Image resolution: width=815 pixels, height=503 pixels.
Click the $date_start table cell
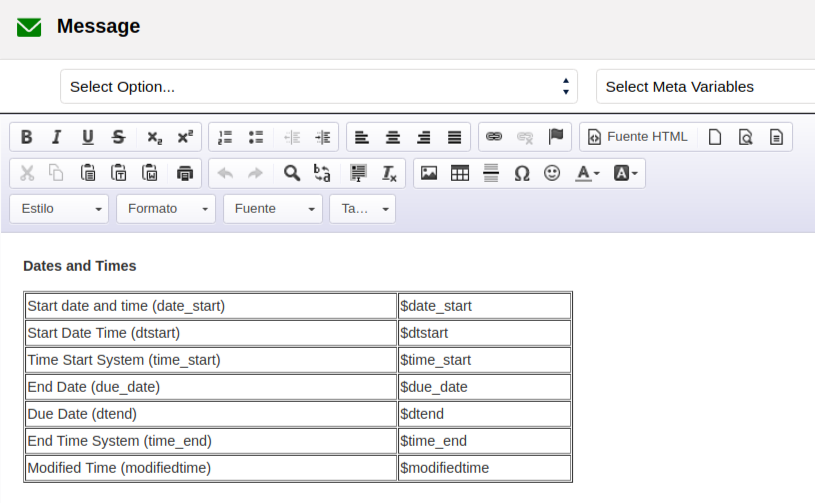tap(484, 306)
